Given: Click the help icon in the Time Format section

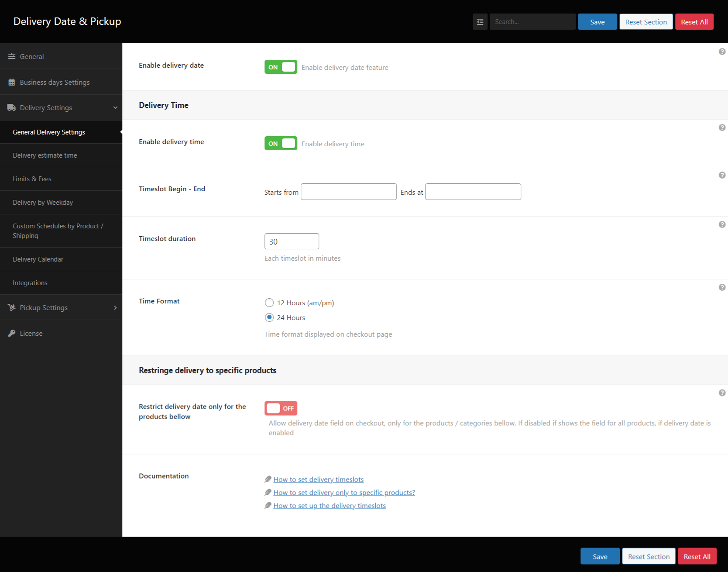Looking at the screenshot, I should tap(722, 287).
